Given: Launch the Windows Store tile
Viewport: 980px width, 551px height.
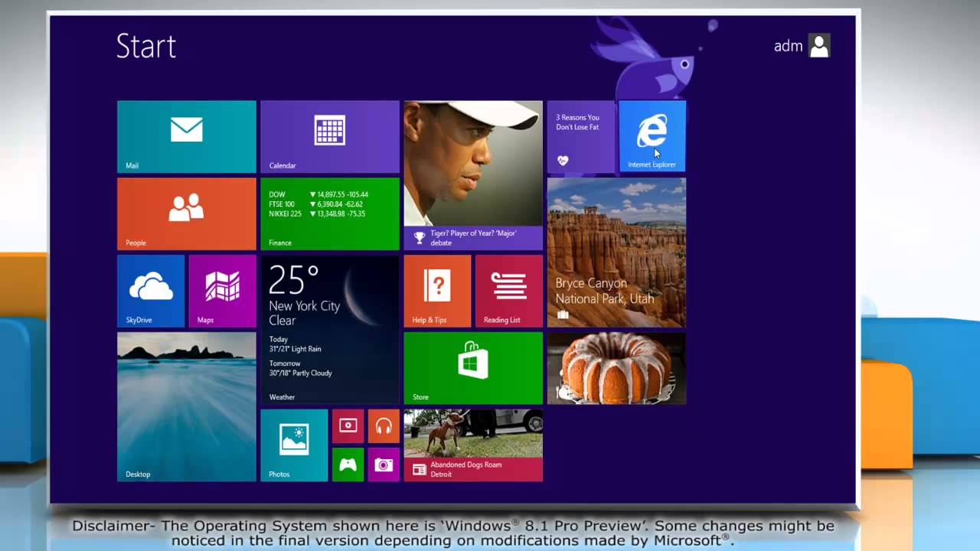Looking at the screenshot, I should 473,368.
